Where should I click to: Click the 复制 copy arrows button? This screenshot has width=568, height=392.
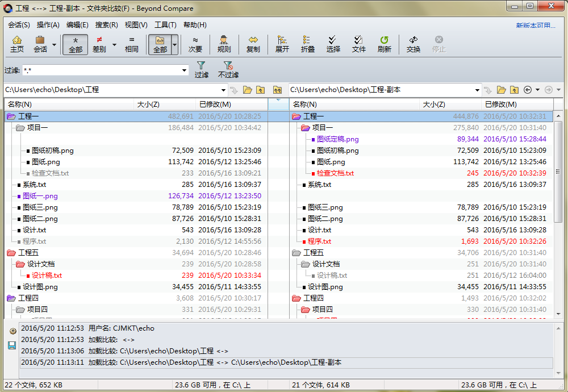pyautogui.click(x=253, y=44)
